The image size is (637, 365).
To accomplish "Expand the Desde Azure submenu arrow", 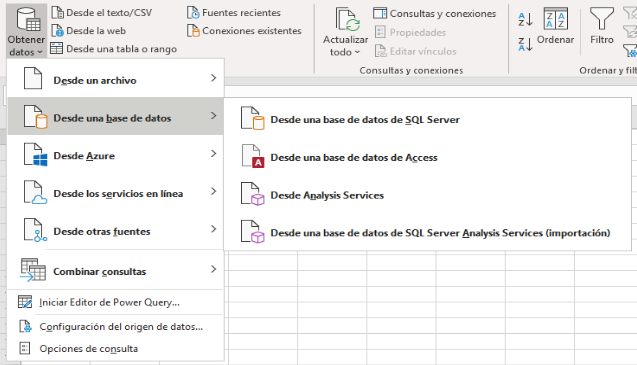I will tap(214, 154).
